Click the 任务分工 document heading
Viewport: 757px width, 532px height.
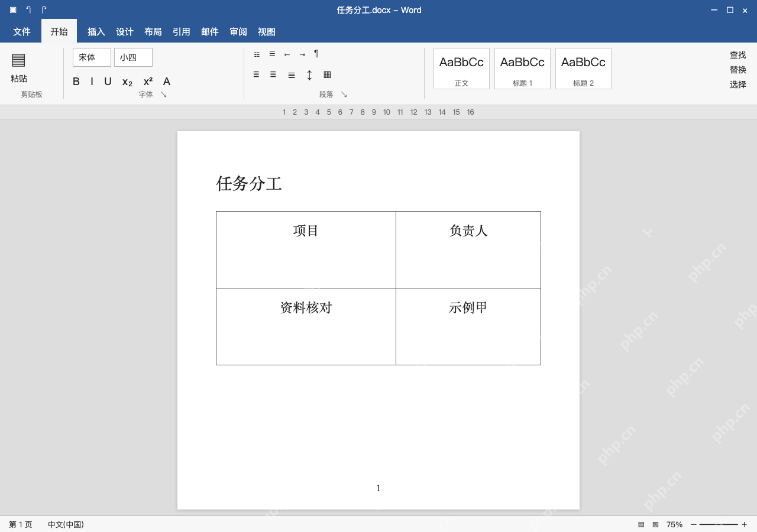tap(249, 184)
